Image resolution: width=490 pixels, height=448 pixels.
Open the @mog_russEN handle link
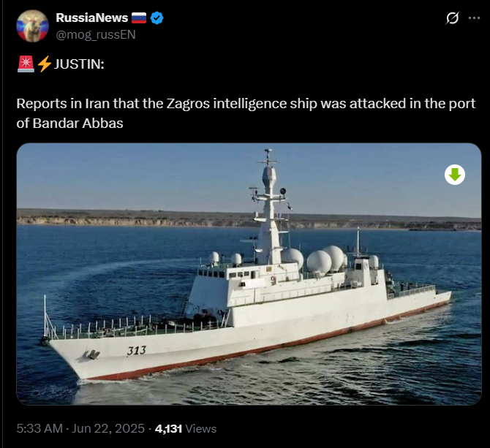(96, 34)
